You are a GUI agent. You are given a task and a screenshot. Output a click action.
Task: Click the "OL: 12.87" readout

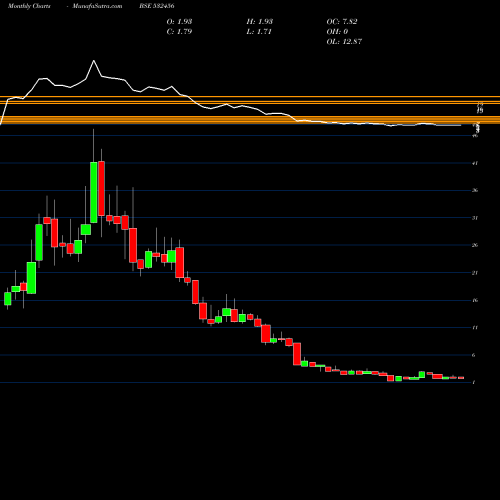click(x=344, y=42)
